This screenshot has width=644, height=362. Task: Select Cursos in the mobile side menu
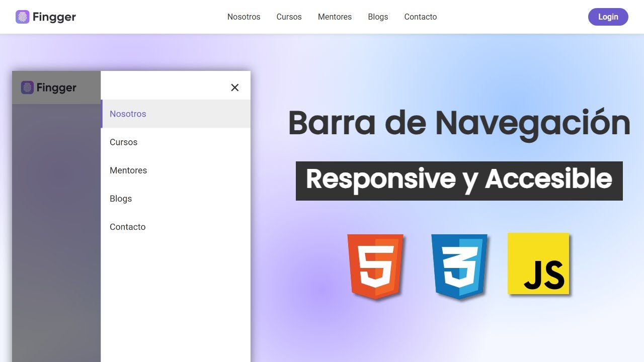(x=176, y=142)
